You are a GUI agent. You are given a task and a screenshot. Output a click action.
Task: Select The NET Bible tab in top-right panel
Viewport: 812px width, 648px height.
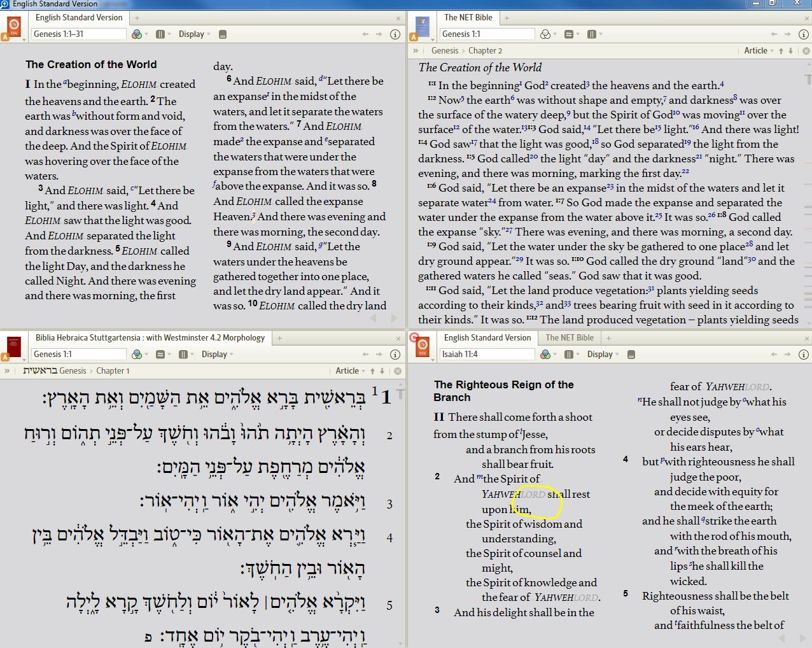[468, 18]
